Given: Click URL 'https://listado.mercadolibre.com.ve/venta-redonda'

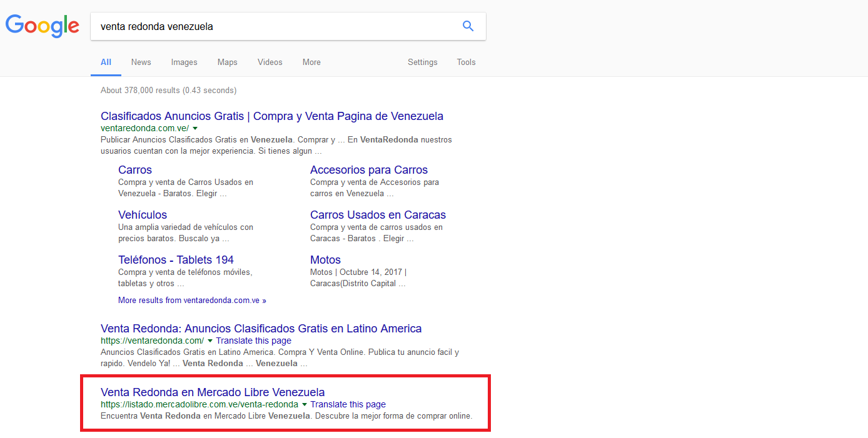Looking at the screenshot, I should (x=199, y=404).
